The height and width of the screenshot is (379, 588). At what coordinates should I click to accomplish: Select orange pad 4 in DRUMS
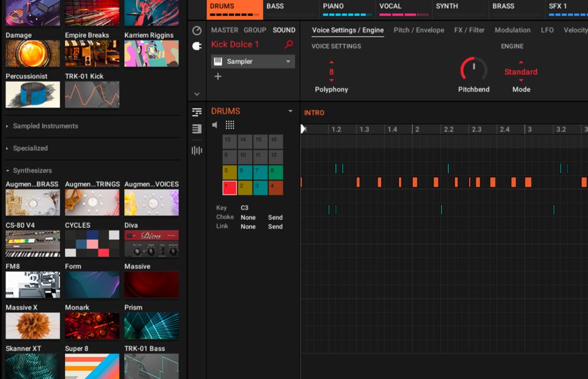click(x=276, y=188)
